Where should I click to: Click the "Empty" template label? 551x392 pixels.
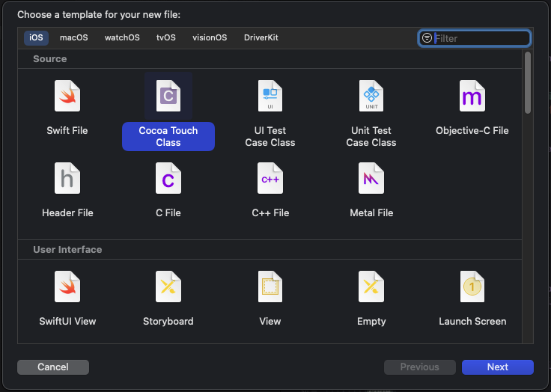[371, 322]
